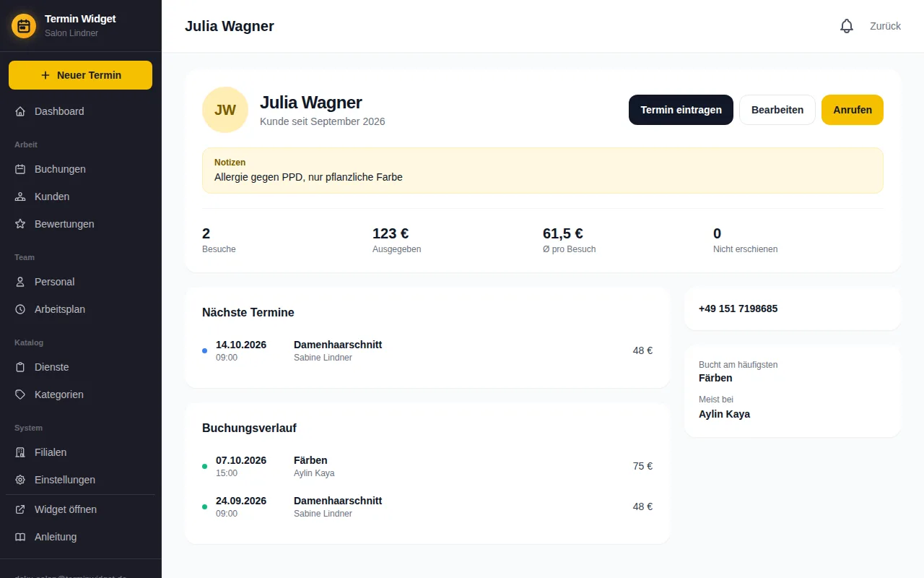Click the Anleitung book icon
The image size is (924, 578).
(20, 537)
